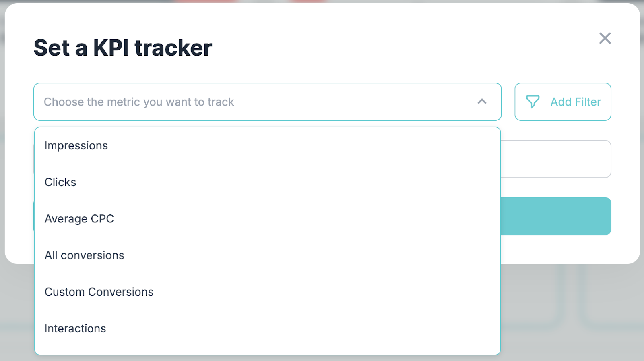The image size is (644, 361).
Task: Click the 'Choose the metric' placeholder text
Action: 139,102
